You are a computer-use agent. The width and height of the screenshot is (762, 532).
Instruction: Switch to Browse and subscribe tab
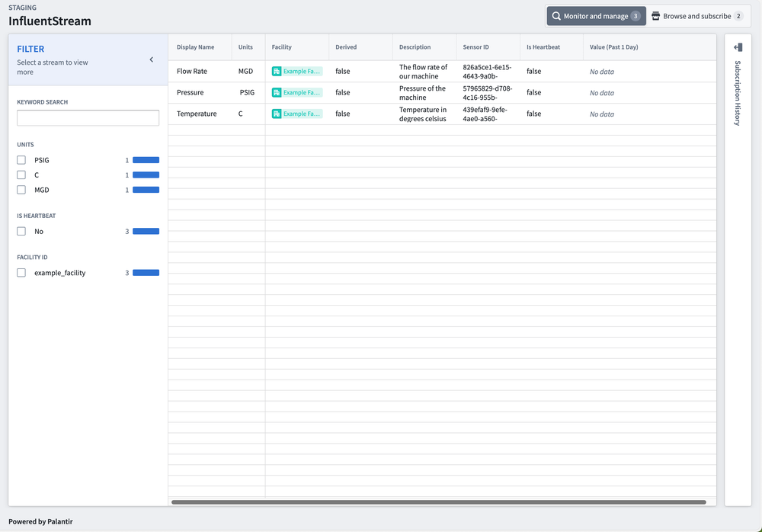696,16
